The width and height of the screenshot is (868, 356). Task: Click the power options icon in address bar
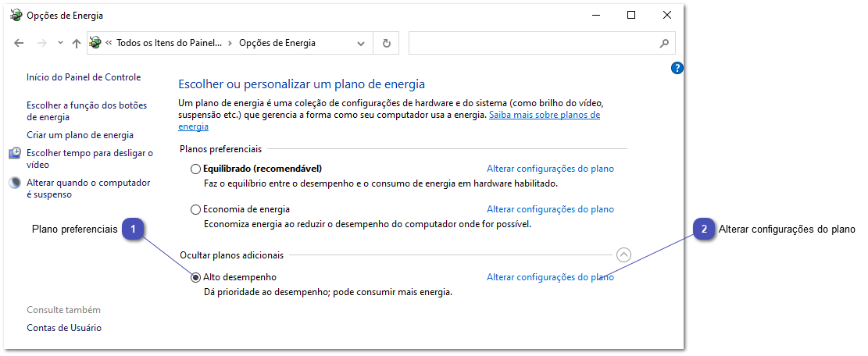[95, 43]
